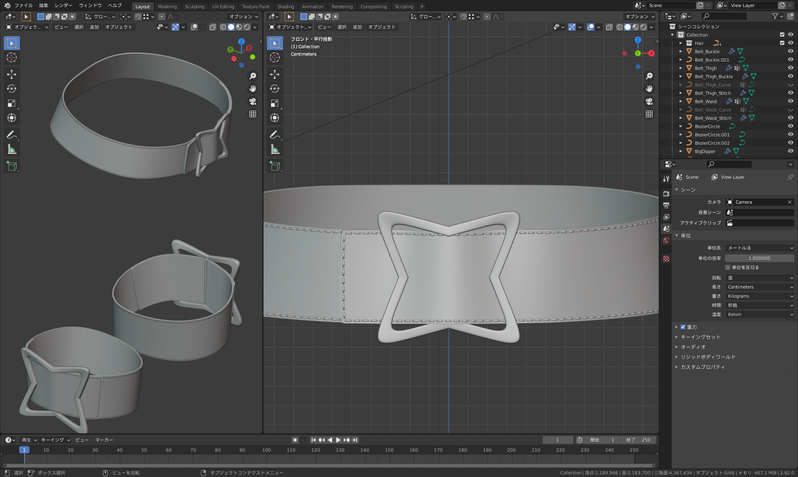Screen dimensions: 798x477
Task: Enable the 単位を区切る checkbox
Action: click(x=729, y=267)
